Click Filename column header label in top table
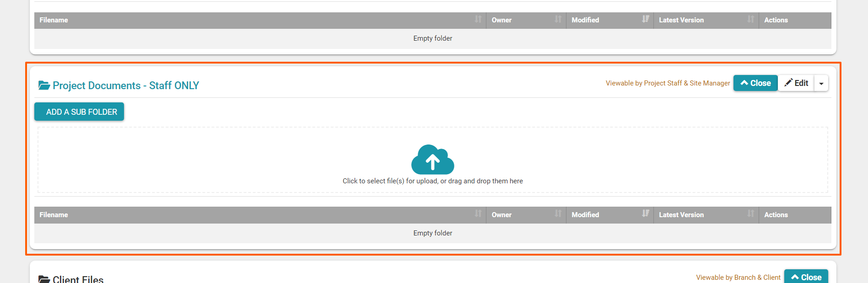The image size is (868, 283). [x=54, y=20]
